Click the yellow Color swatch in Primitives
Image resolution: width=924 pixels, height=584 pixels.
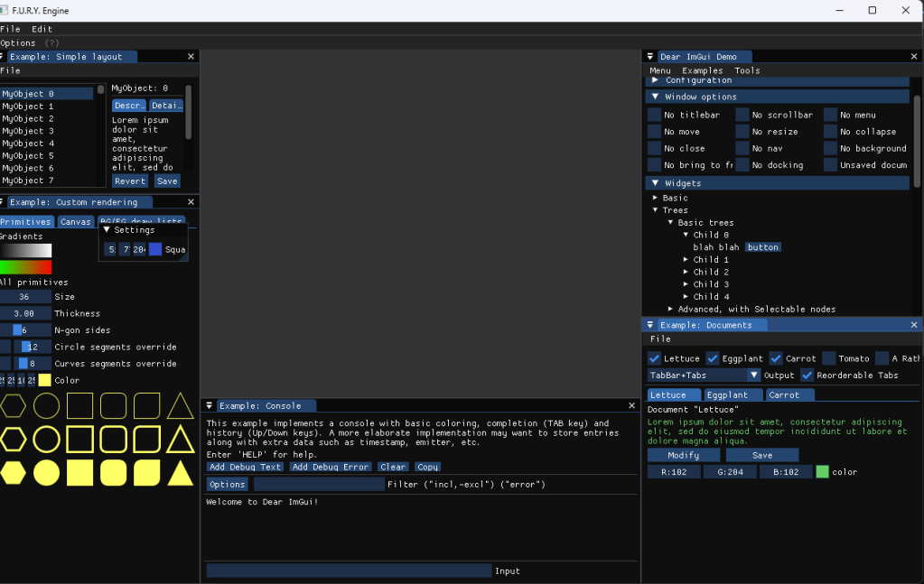(x=43, y=380)
